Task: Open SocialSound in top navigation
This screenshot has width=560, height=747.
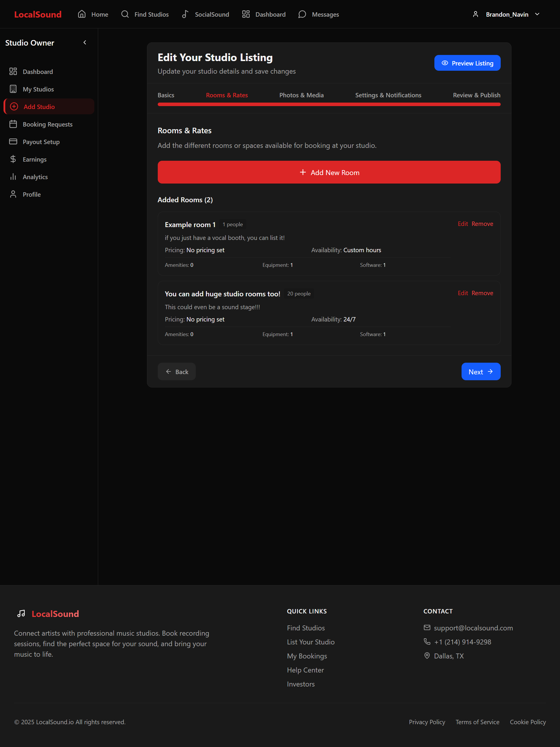Action: point(205,14)
